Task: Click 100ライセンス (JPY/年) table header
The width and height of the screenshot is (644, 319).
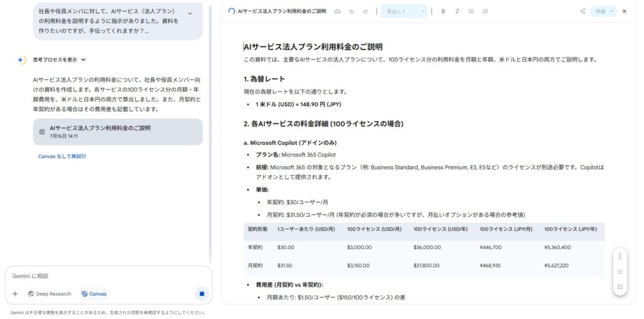Action: [570, 229]
